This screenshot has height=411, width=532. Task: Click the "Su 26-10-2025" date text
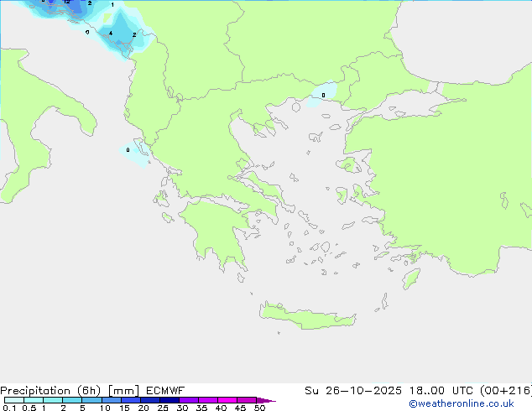click(353, 391)
